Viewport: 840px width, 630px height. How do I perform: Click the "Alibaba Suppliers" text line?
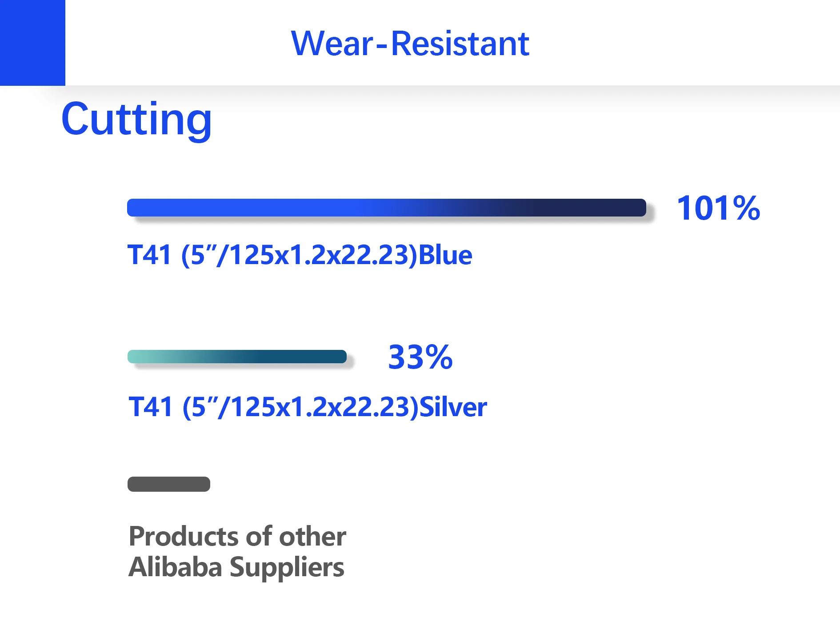click(x=236, y=567)
